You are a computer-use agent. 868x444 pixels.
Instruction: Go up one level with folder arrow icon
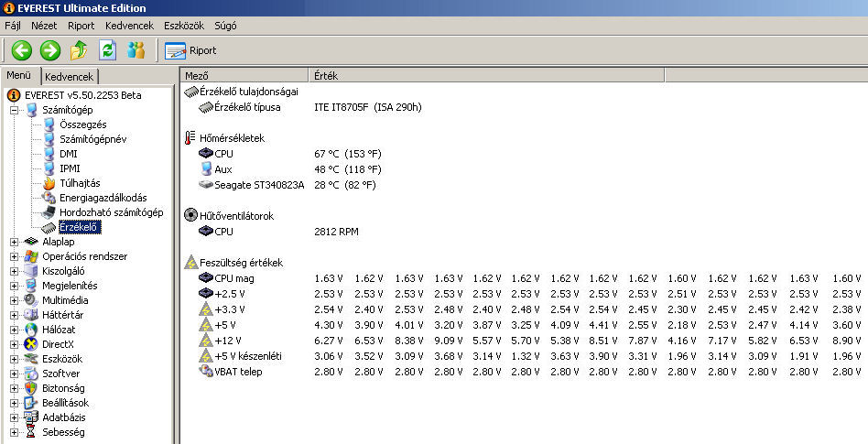tap(79, 50)
